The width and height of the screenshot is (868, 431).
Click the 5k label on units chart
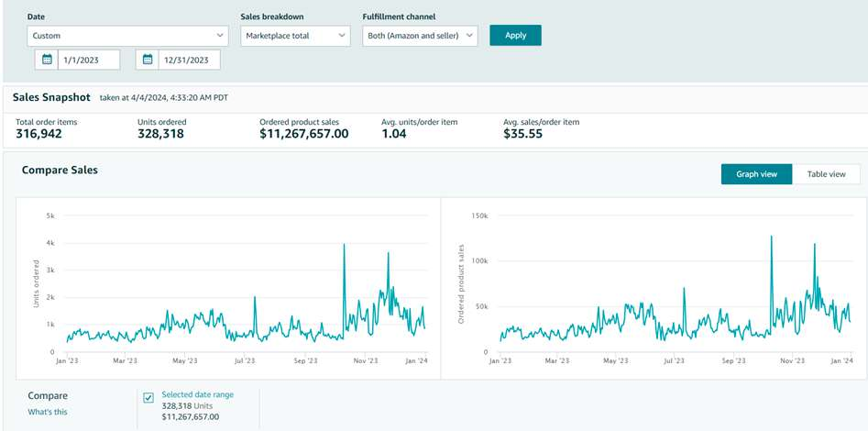pyautogui.click(x=49, y=215)
